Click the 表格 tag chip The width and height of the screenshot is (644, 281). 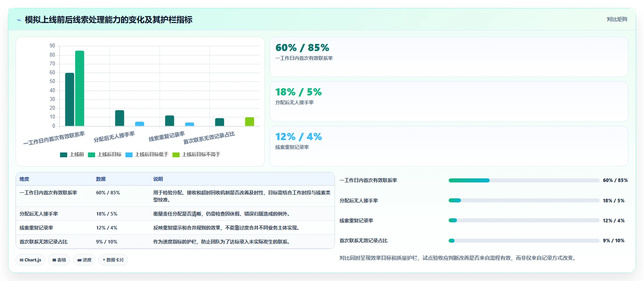pos(59,260)
